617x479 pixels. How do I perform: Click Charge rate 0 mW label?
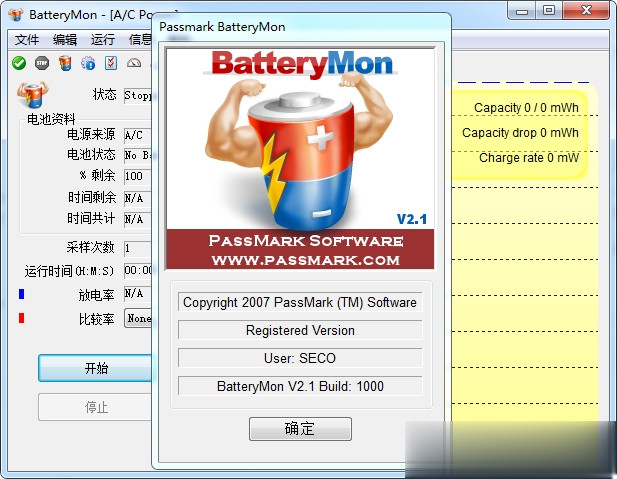point(529,158)
